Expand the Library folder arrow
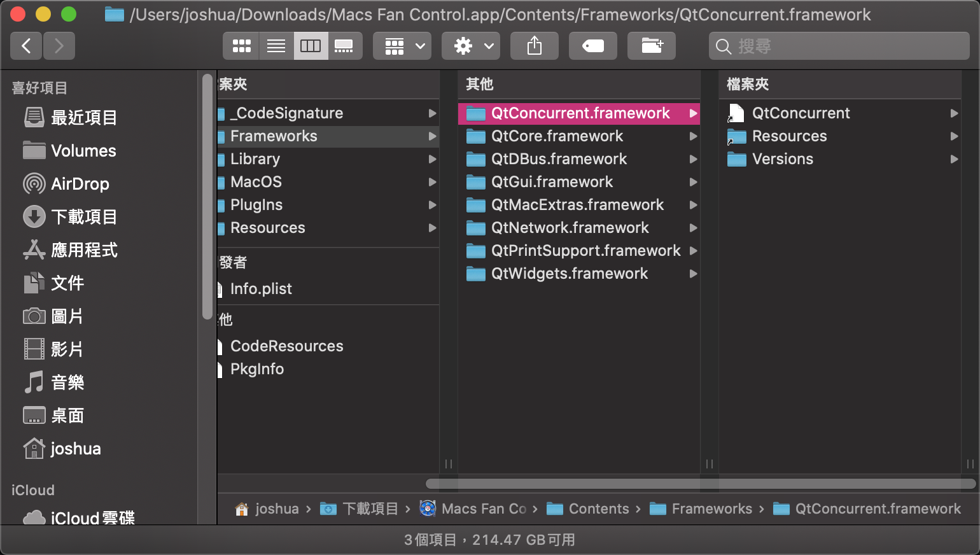 432,159
